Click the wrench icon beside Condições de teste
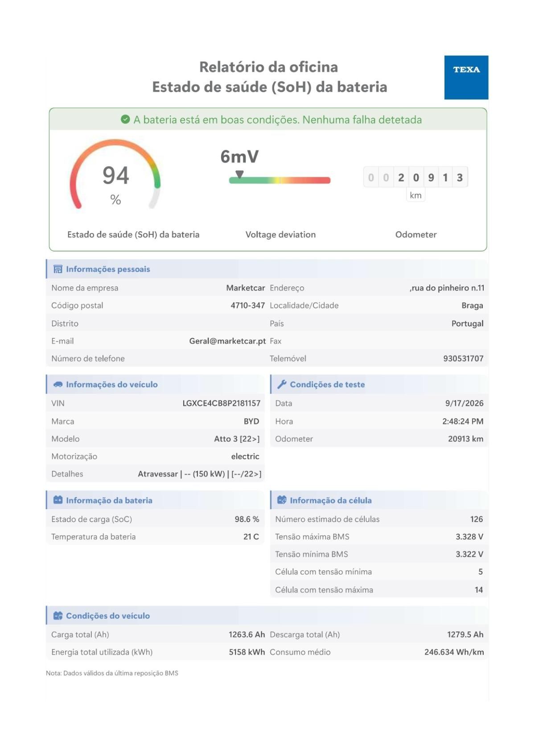This screenshot has width=535, height=756. click(282, 384)
